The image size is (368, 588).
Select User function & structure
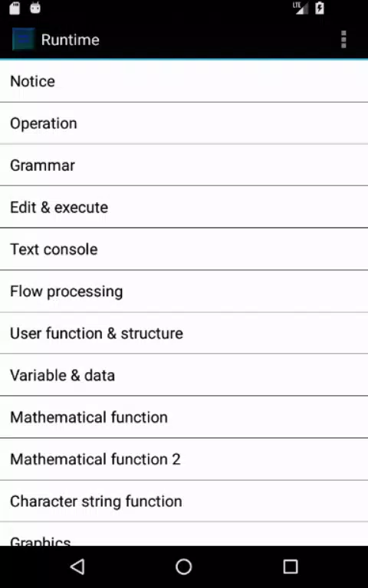pyautogui.click(x=184, y=333)
